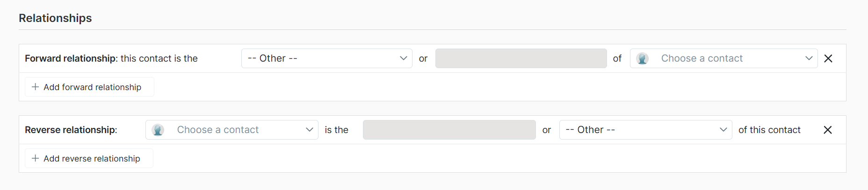The width and height of the screenshot is (868, 190).
Task: Expand chevron of forward Other type dropdown
Action: click(x=403, y=58)
